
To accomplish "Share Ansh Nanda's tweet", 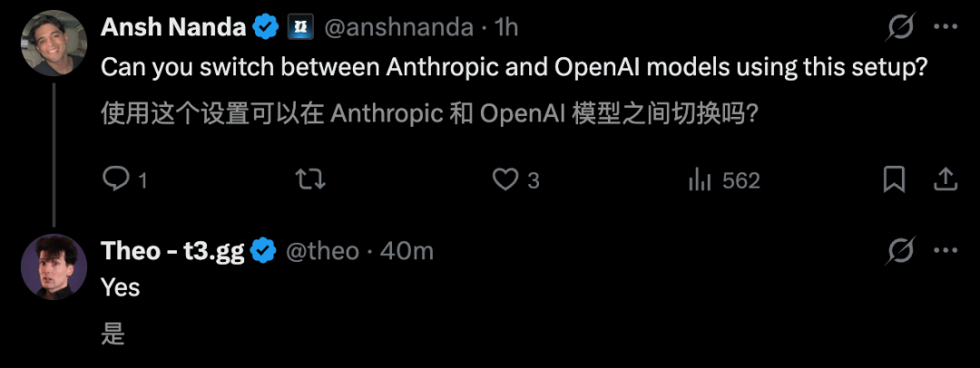I will pyautogui.click(x=946, y=180).
